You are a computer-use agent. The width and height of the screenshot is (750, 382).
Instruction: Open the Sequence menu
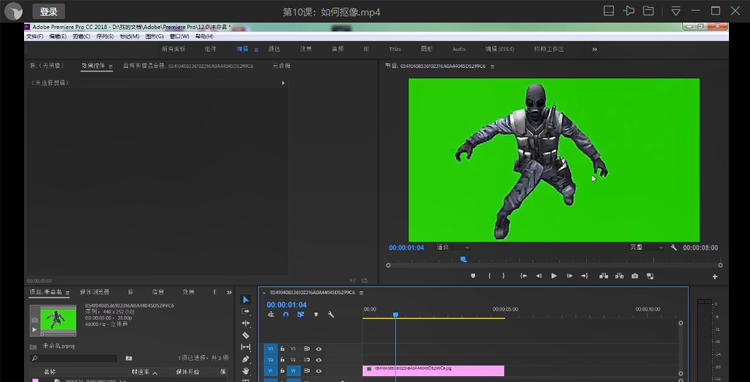[105, 36]
